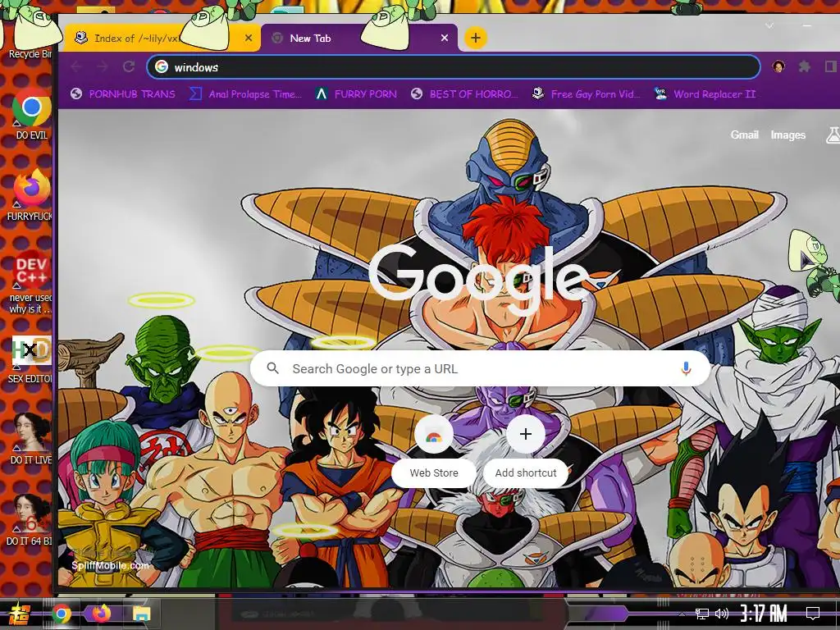The image size is (840, 630).
Task: Start voice search with microphone icon
Action: [686, 368]
